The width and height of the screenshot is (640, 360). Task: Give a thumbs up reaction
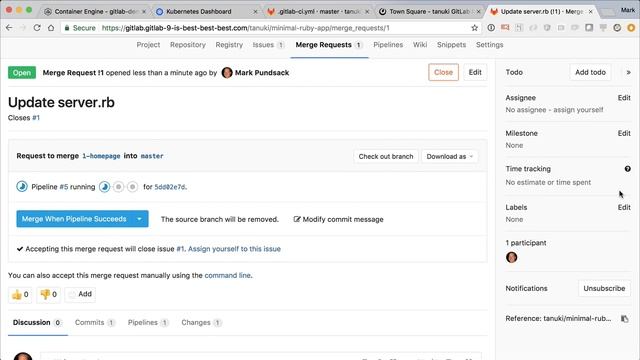coord(20,294)
